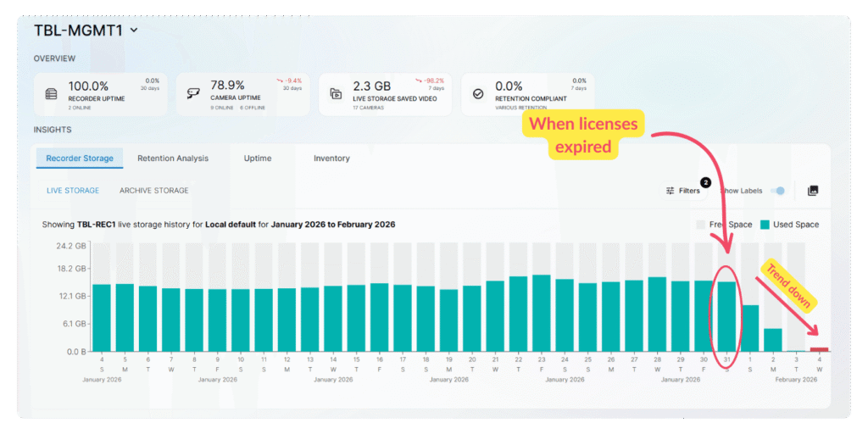Open the Filters options panel
The image size is (868, 434).
[683, 191]
